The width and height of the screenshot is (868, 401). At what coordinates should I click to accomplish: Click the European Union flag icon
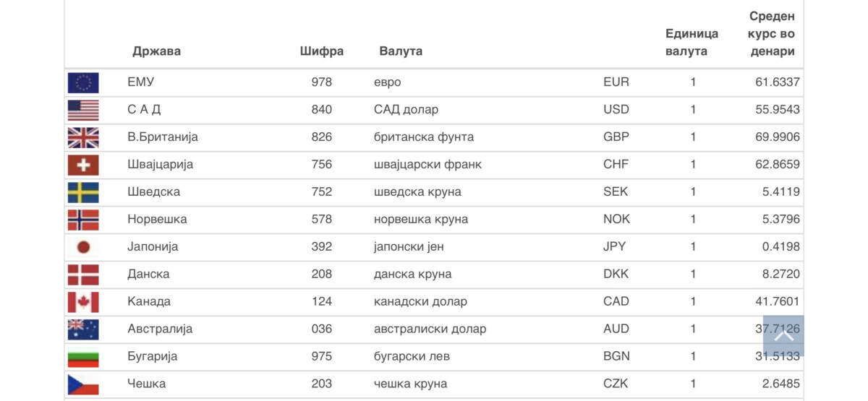click(x=83, y=82)
